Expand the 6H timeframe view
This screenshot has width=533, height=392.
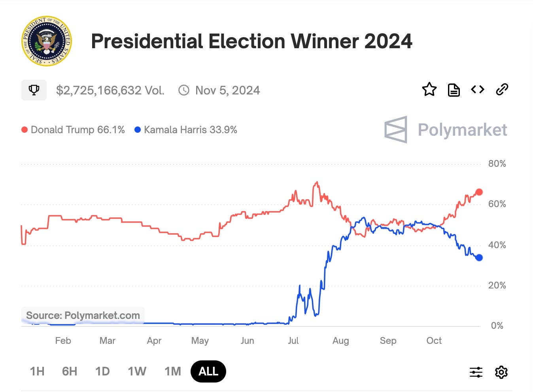point(69,371)
